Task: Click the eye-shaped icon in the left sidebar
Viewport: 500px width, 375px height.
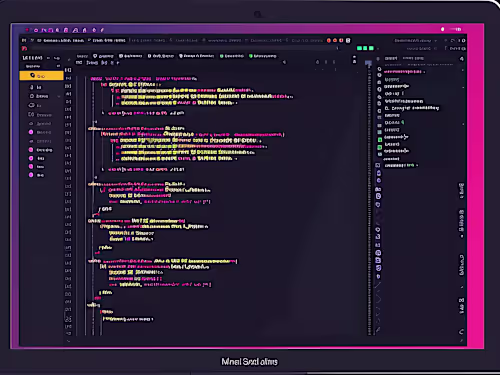Action: coord(32,105)
